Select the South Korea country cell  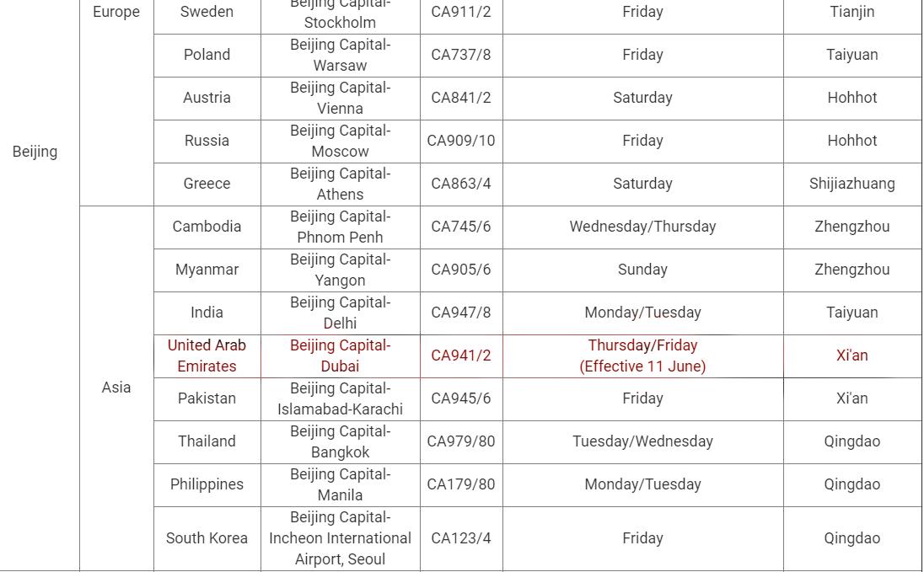[207, 538]
